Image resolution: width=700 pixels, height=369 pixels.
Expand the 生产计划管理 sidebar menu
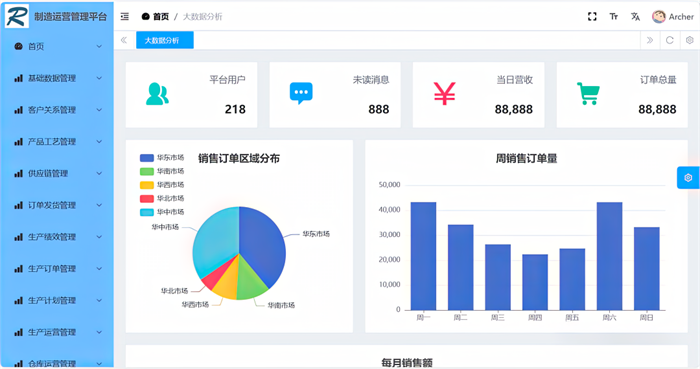(57, 300)
